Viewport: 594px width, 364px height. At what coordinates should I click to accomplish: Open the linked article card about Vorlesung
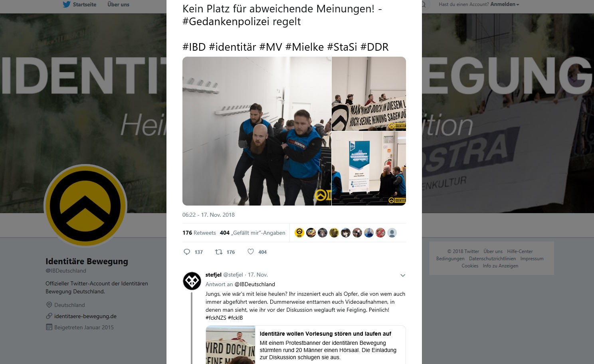306,345
